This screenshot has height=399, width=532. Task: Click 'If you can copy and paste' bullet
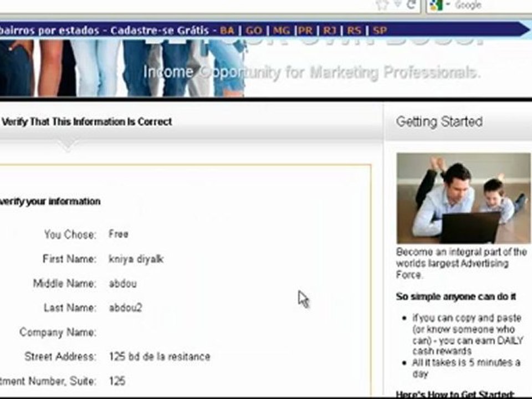[x=468, y=334]
